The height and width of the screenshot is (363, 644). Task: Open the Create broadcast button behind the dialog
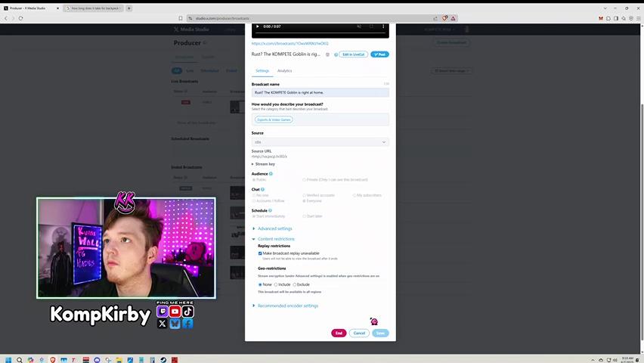(x=451, y=42)
